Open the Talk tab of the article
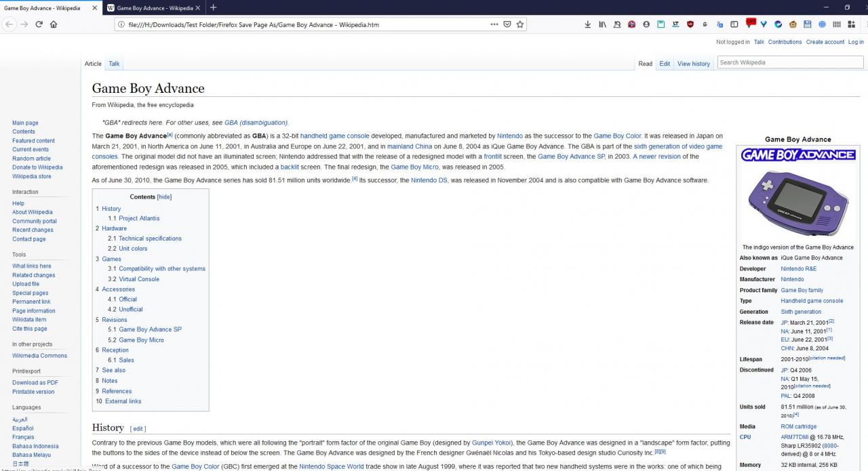The image size is (868, 471). [114, 64]
